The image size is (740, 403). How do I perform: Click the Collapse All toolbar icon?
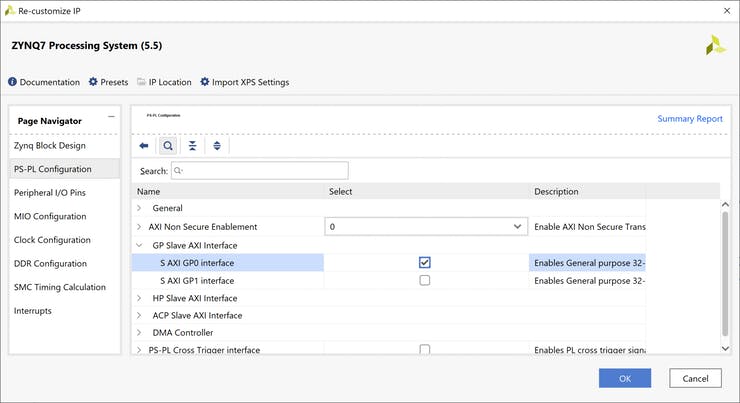pyautogui.click(x=192, y=146)
